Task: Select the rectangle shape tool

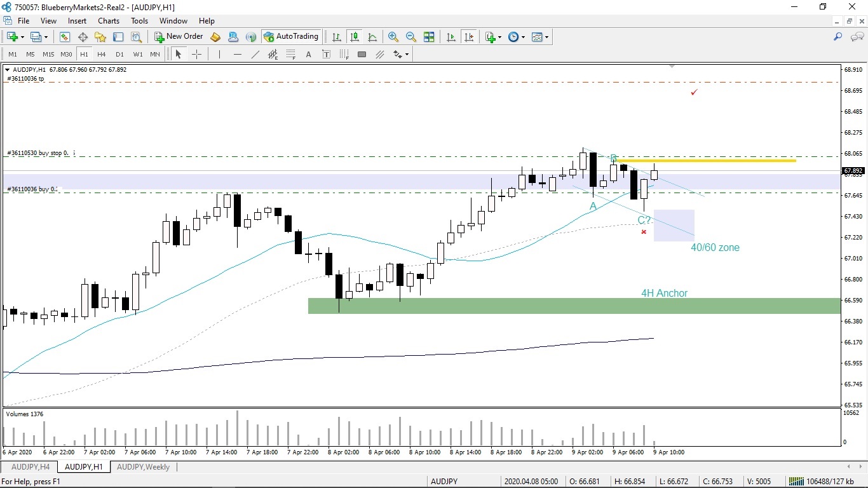Action: 362,55
